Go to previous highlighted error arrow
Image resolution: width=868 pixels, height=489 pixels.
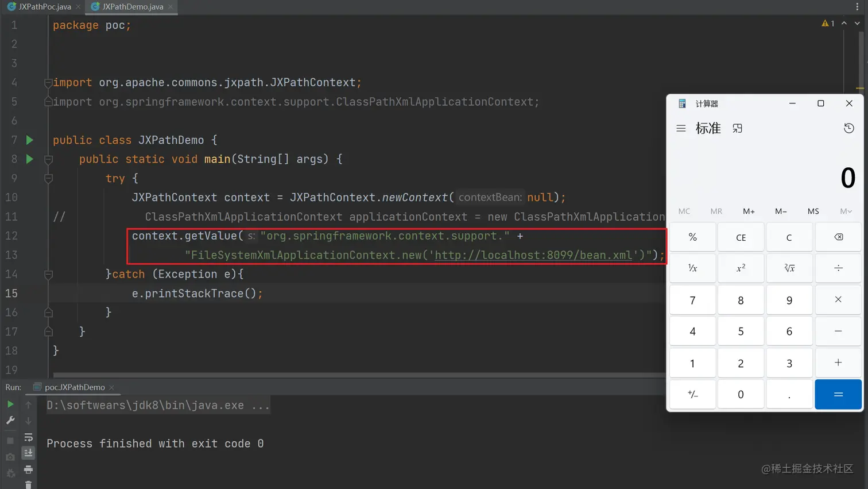(844, 24)
